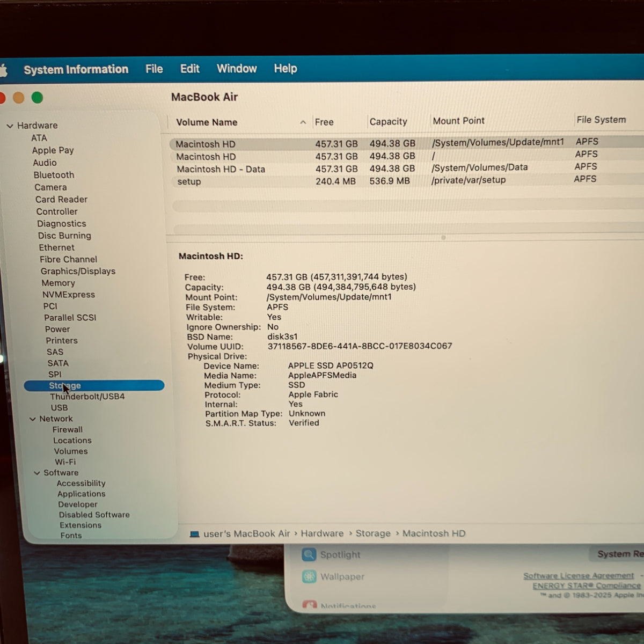Select Memory in the sidebar
644x644 pixels.
click(x=58, y=283)
